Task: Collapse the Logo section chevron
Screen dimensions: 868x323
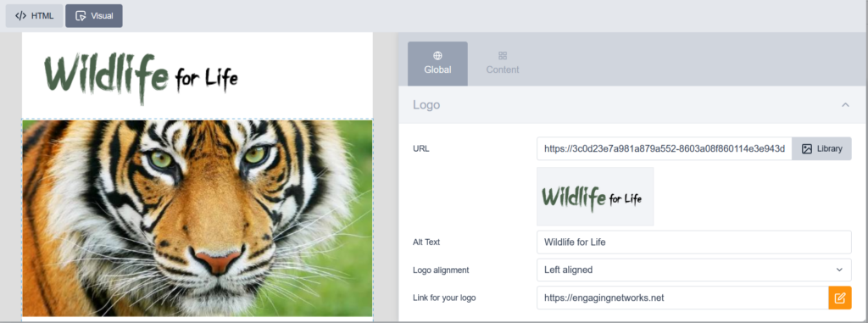Action: 845,105
